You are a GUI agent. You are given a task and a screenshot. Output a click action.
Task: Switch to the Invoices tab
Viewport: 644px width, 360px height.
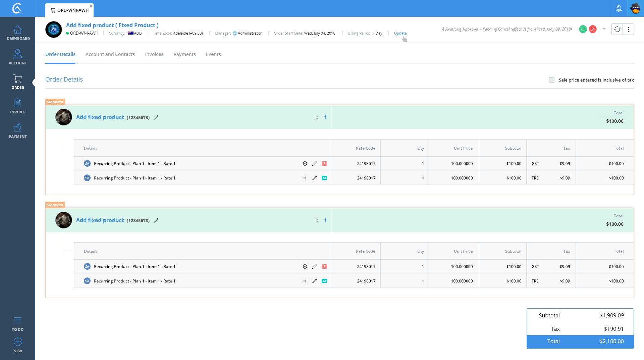(x=154, y=54)
